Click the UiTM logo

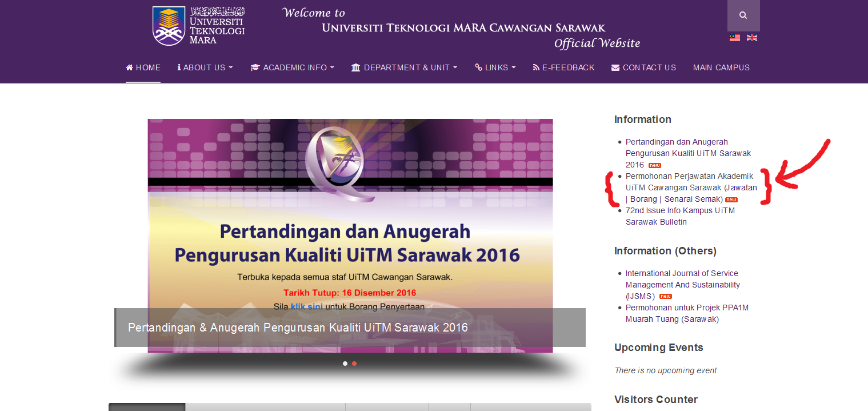pos(199,26)
